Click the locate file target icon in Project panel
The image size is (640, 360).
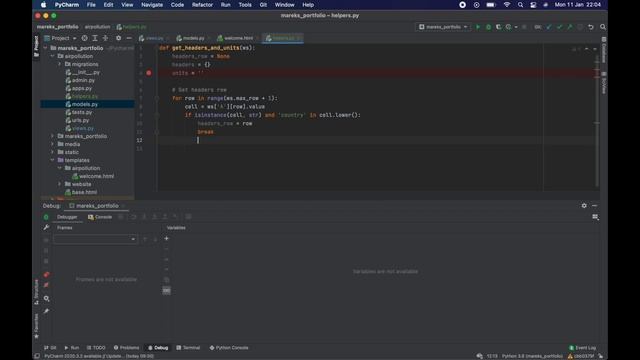[84, 38]
